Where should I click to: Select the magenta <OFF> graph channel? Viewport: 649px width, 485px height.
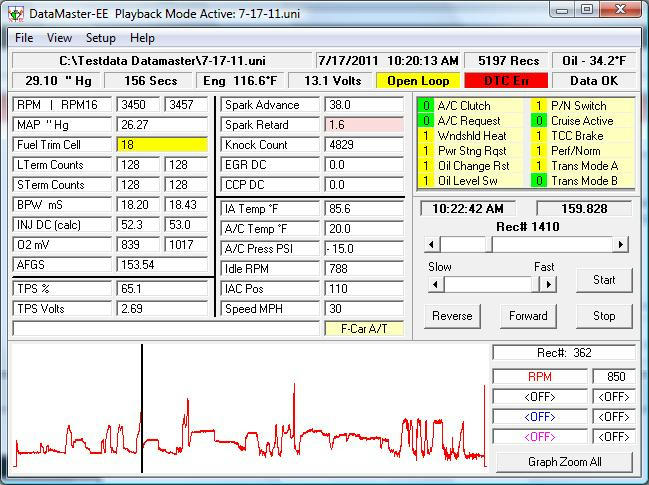click(539, 437)
